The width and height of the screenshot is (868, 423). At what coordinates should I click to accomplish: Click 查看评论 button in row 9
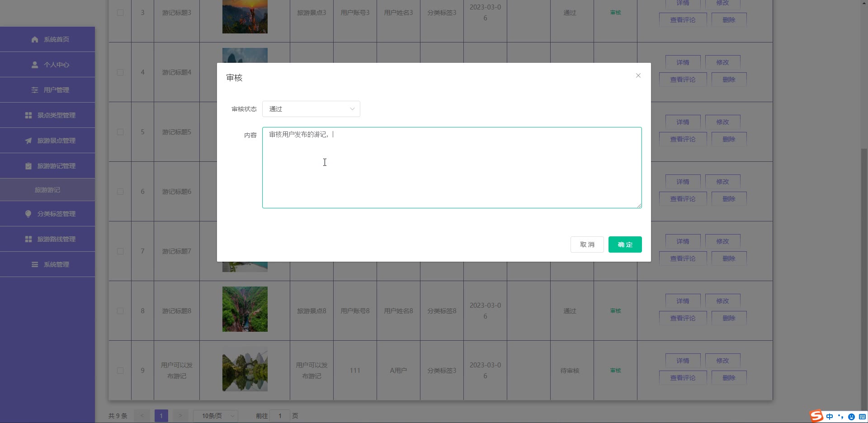tap(683, 378)
